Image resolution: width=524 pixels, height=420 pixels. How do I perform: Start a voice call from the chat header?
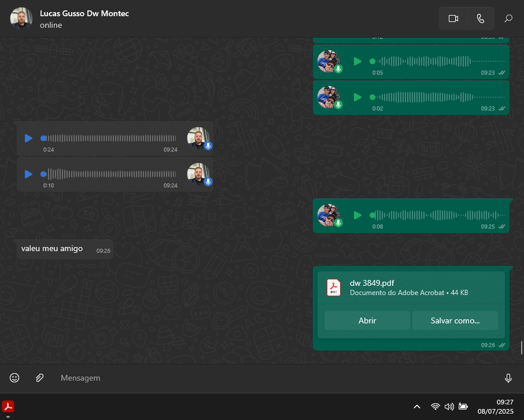click(481, 19)
